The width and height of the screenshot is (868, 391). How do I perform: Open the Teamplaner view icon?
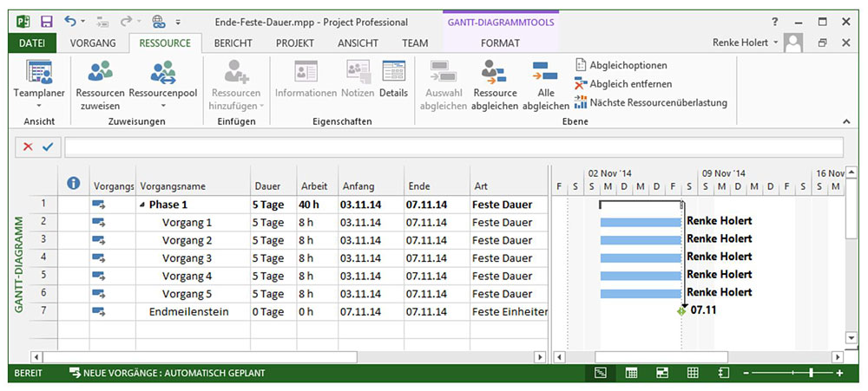coord(39,71)
